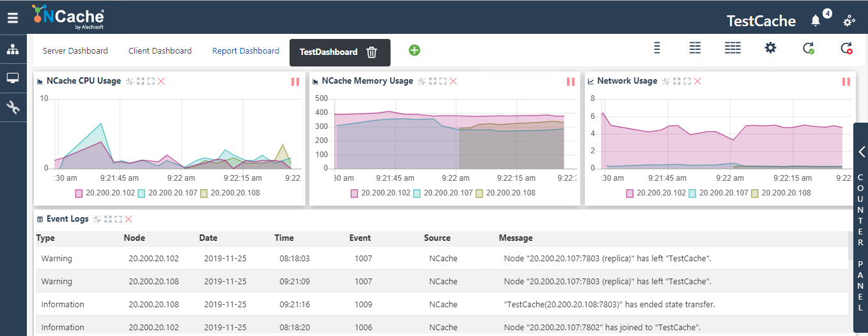Open the wrench tools icon in sidebar
Screen dimensions: 868x336
point(13,107)
